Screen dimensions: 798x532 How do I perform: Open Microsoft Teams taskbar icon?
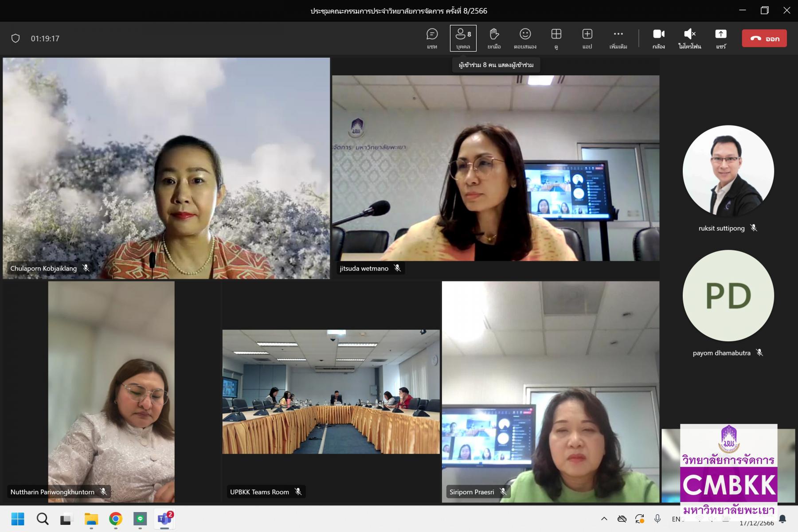pos(164,519)
